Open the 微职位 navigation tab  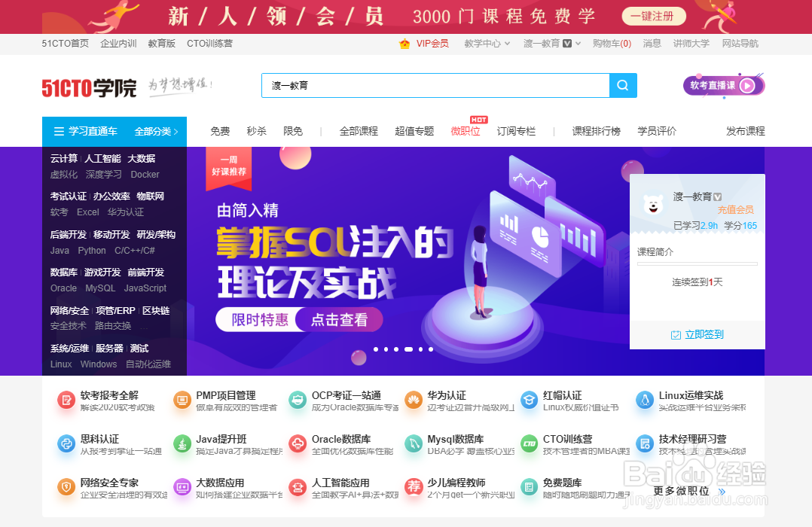point(466,131)
